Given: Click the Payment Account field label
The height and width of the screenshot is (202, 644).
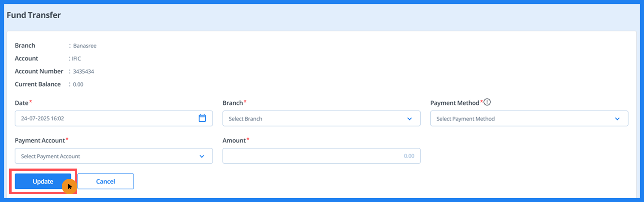Looking at the screenshot, I should (x=40, y=141).
